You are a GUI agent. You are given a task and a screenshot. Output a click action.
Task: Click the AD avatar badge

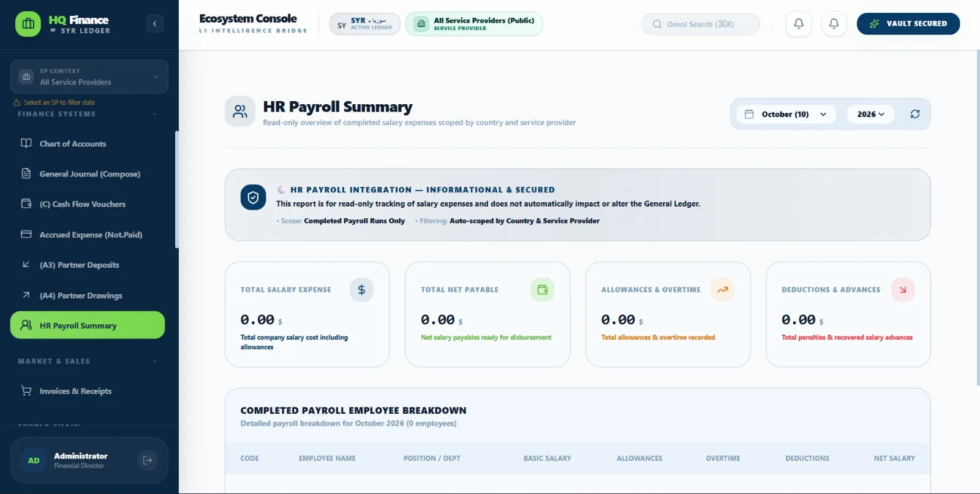(34, 460)
